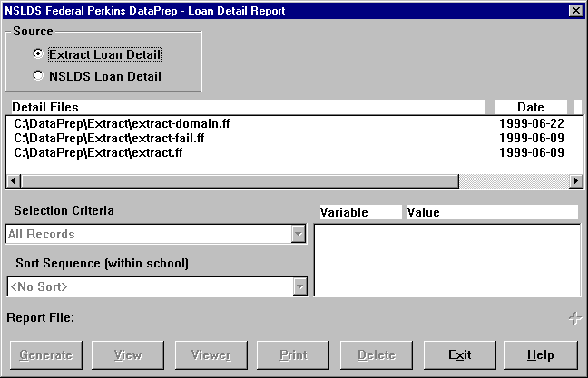Click the Generate button

point(46,354)
